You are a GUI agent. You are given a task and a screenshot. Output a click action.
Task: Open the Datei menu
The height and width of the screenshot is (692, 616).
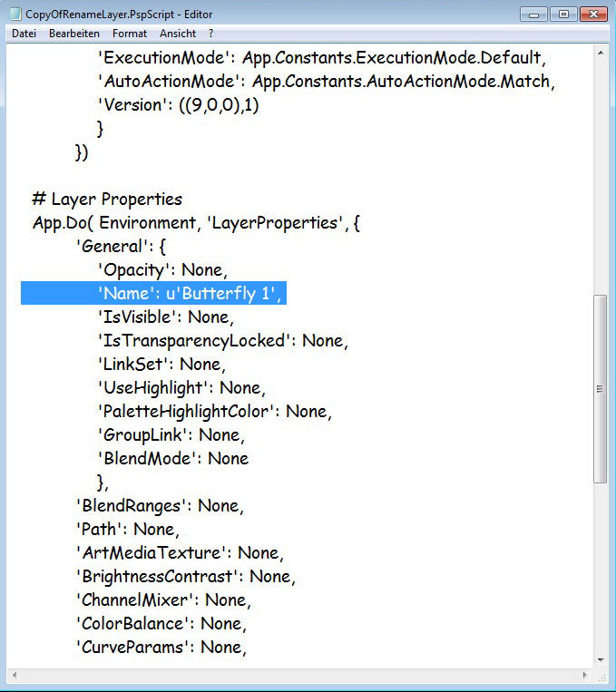[x=24, y=34]
